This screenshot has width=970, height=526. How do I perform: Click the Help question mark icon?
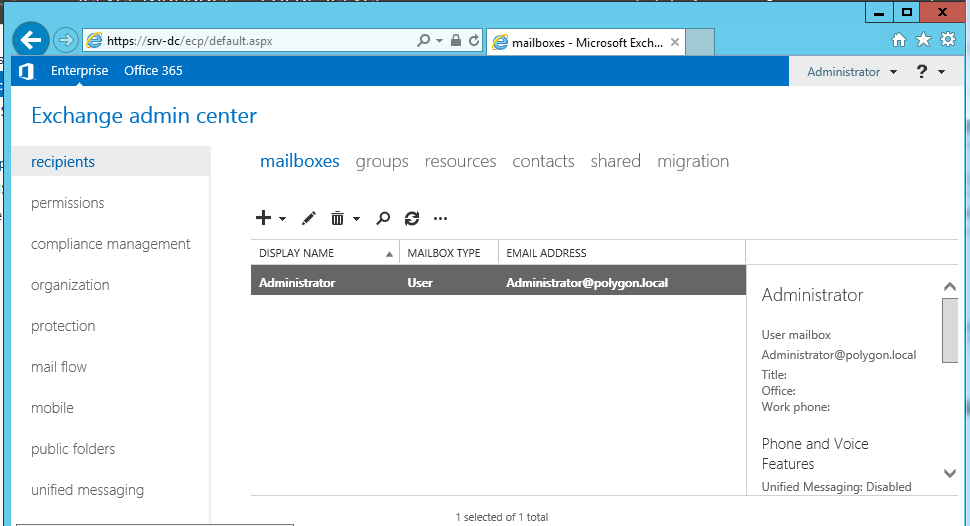922,72
